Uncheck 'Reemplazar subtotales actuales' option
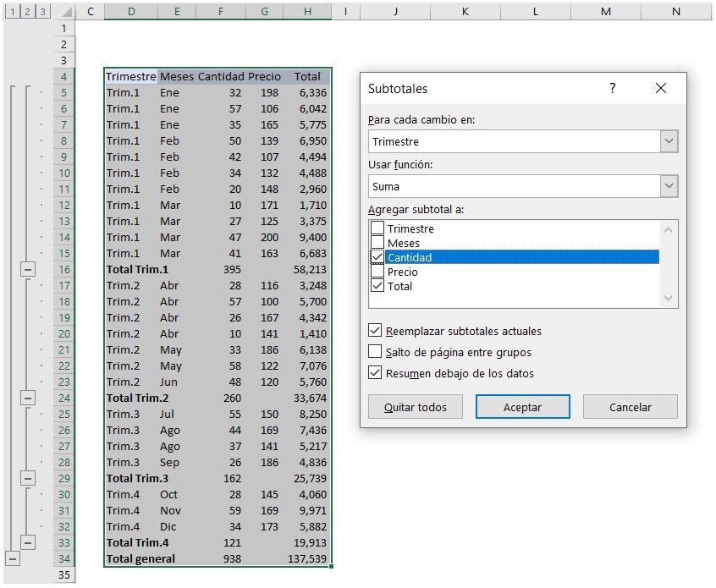716x588 pixels. coord(375,331)
